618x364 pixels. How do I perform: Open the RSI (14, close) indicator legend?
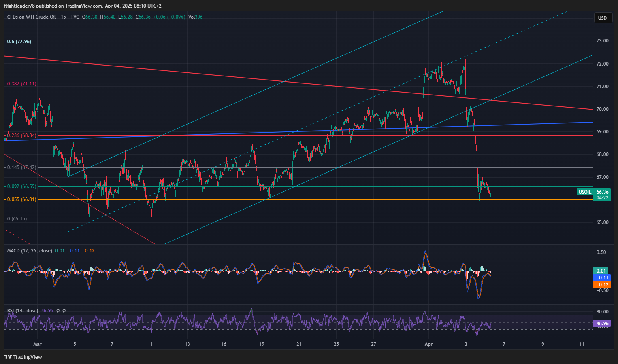click(x=23, y=311)
